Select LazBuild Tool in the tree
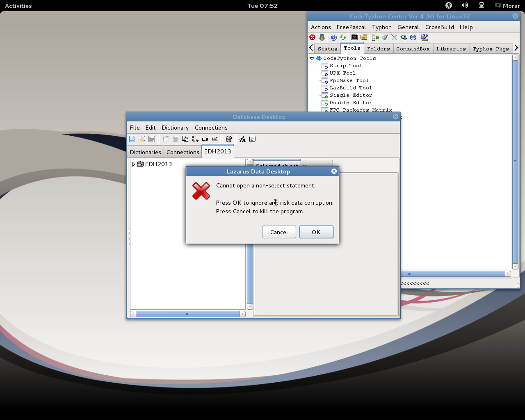This screenshot has width=525, height=420. 351,88
